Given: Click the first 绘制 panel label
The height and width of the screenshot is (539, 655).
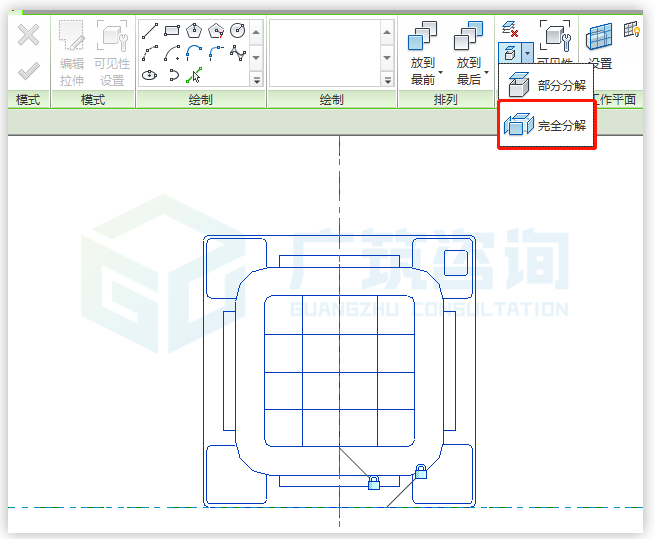Looking at the screenshot, I should tap(201, 100).
